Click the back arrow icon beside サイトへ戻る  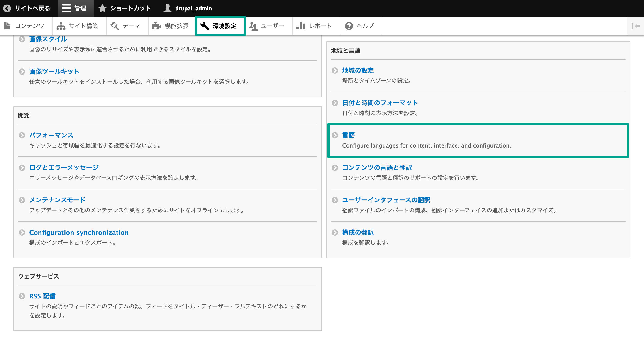click(x=7, y=8)
